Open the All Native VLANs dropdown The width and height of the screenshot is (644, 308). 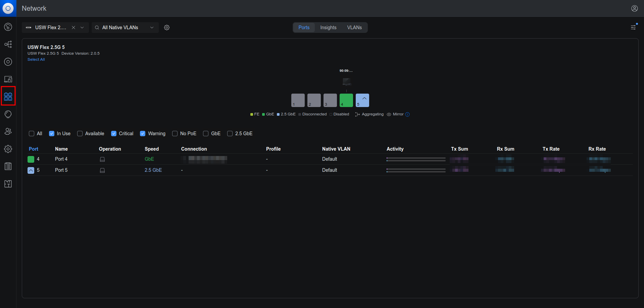tap(125, 28)
